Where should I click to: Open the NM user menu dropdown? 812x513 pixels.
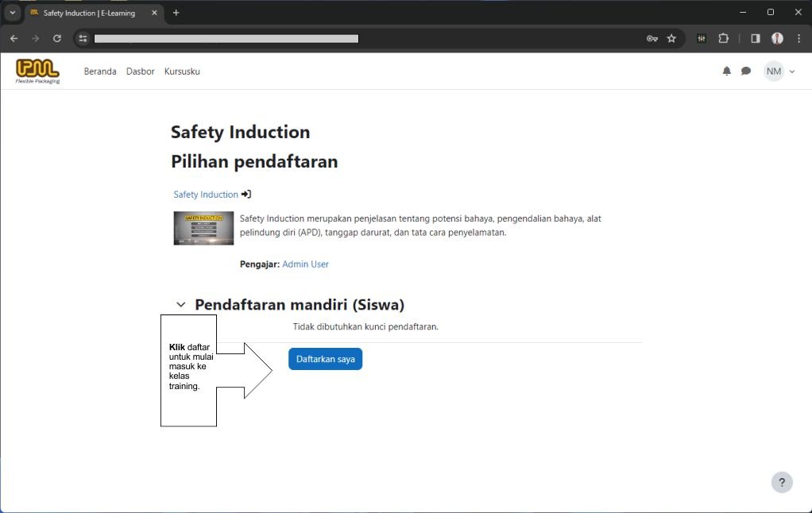779,71
